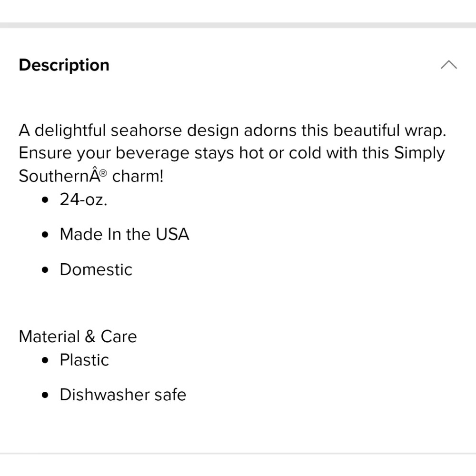476x476 pixels.
Task: Click the Description heading
Action: point(64,65)
